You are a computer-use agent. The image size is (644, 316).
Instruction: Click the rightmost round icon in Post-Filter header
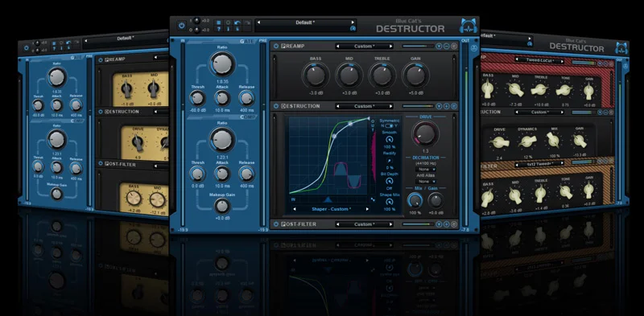coord(454,224)
